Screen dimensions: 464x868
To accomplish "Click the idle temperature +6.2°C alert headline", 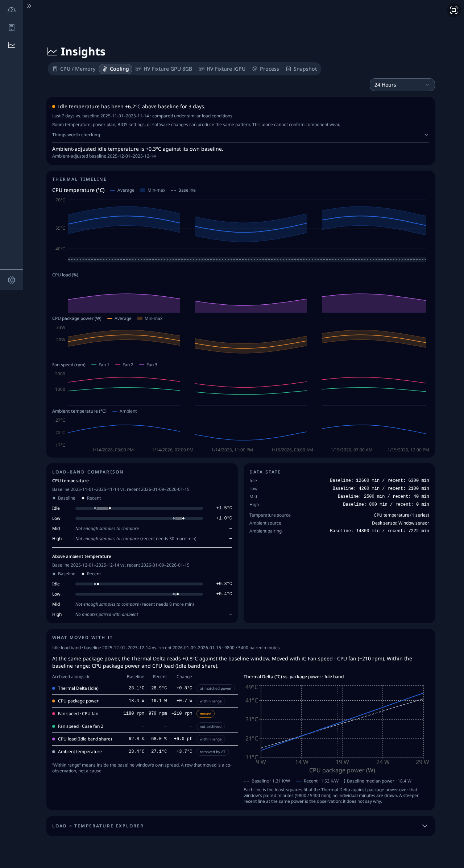I will click(132, 107).
